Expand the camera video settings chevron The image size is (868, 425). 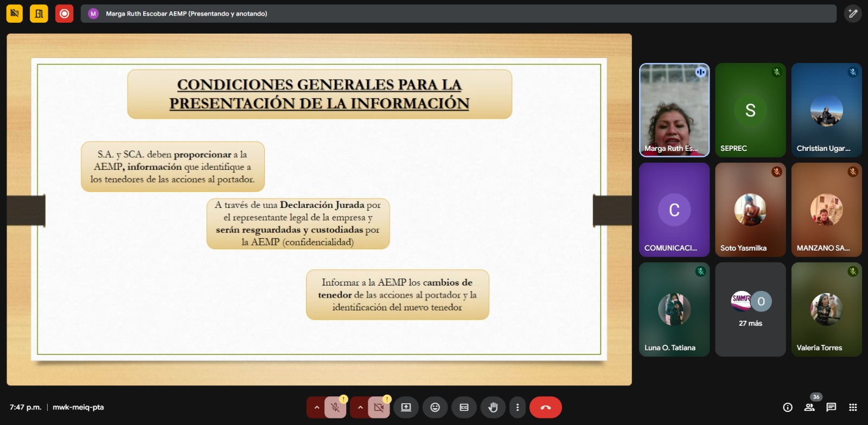360,407
